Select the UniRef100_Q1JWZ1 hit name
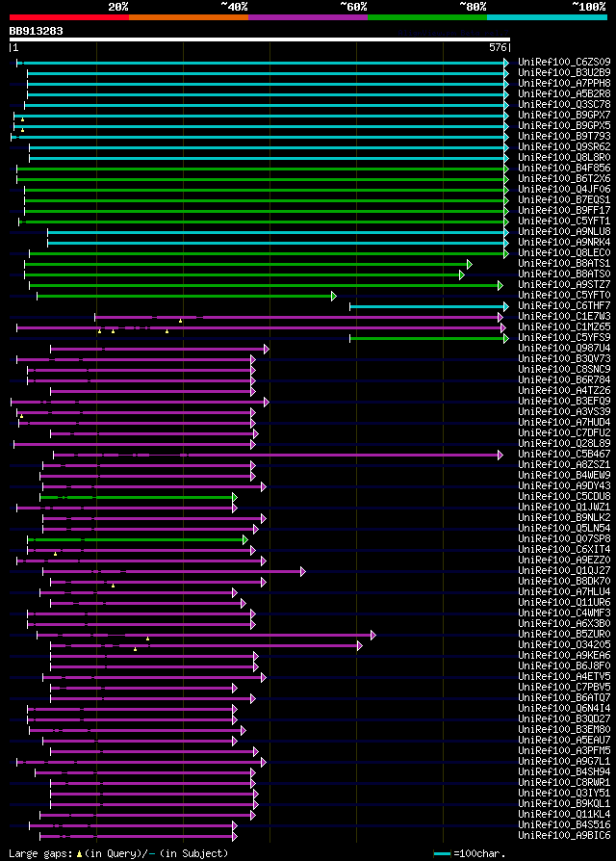The image size is (616, 861). click(564, 508)
